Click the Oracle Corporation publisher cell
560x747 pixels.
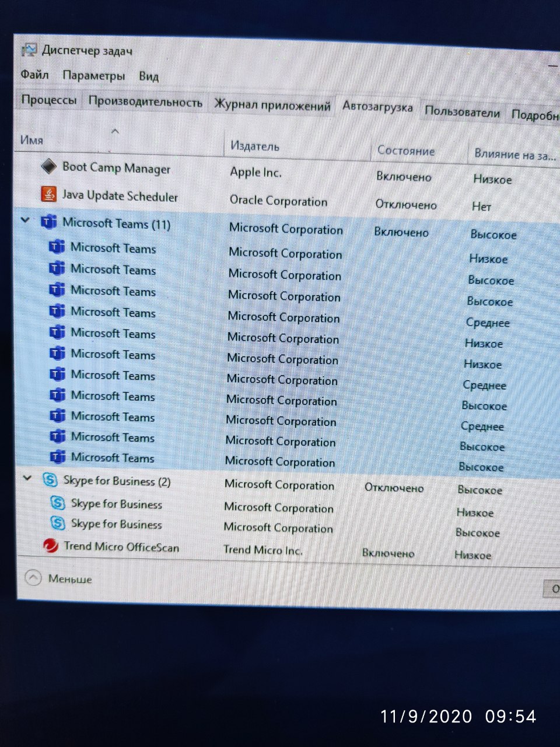(278, 201)
